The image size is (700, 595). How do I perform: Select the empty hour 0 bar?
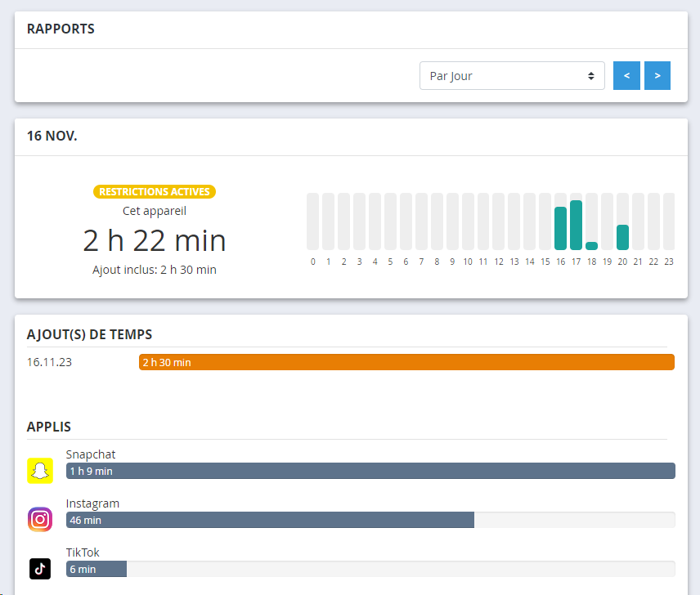[x=313, y=221]
